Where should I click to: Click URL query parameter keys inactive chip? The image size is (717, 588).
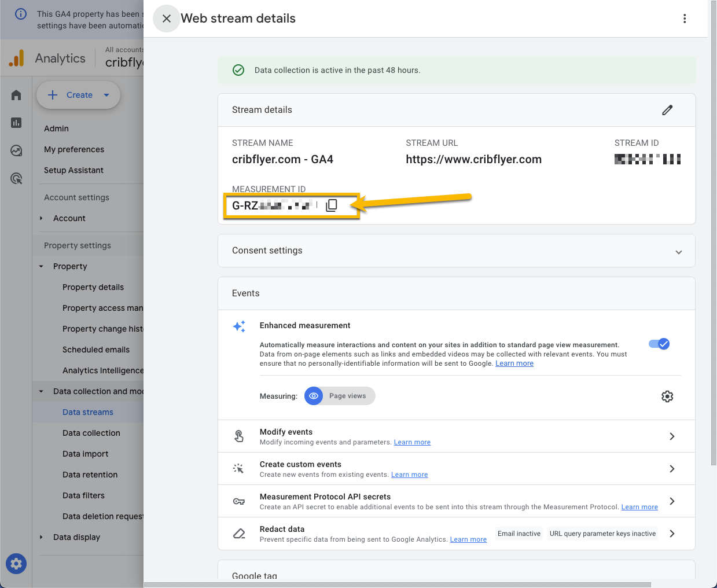(x=602, y=534)
